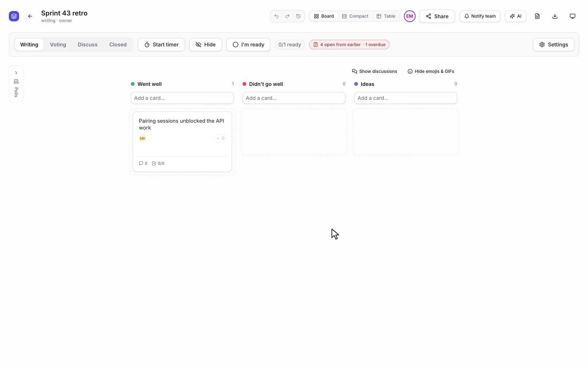Switch to the Voting phase tab

58,45
